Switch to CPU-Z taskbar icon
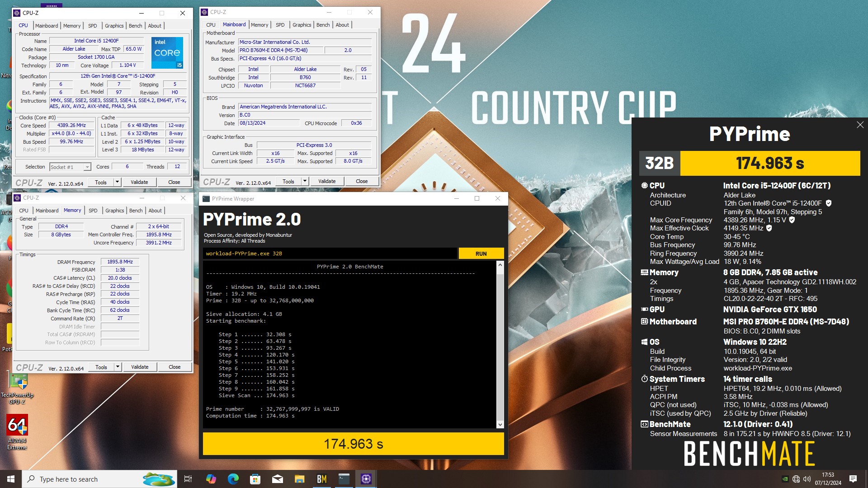868x488 pixels. pyautogui.click(x=366, y=479)
